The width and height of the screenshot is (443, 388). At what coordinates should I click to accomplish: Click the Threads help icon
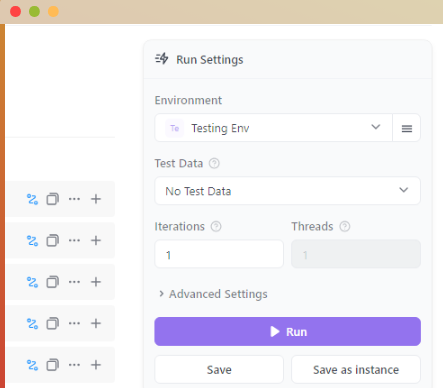pyautogui.click(x=345, y=227)
